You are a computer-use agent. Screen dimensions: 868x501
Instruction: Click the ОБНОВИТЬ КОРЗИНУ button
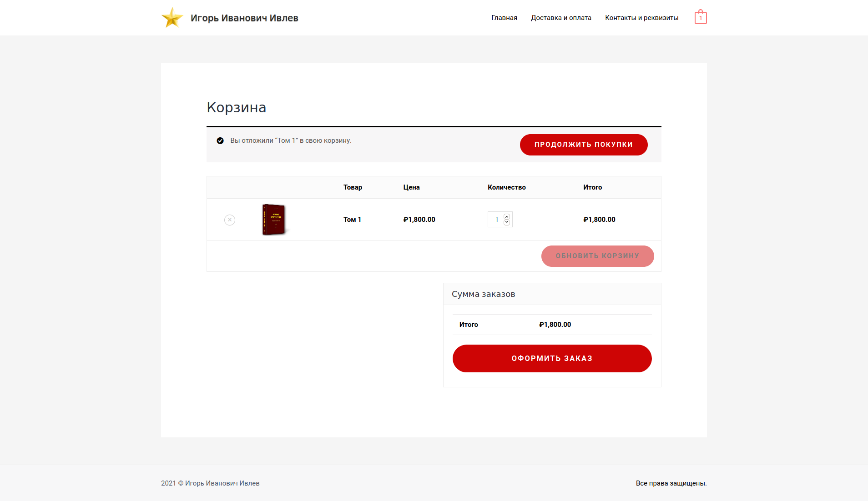(597, 256)
